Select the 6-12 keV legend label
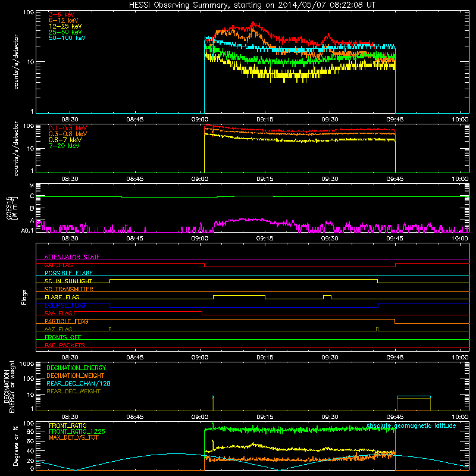This screenshot has width=476, height=476. [63, 20]
